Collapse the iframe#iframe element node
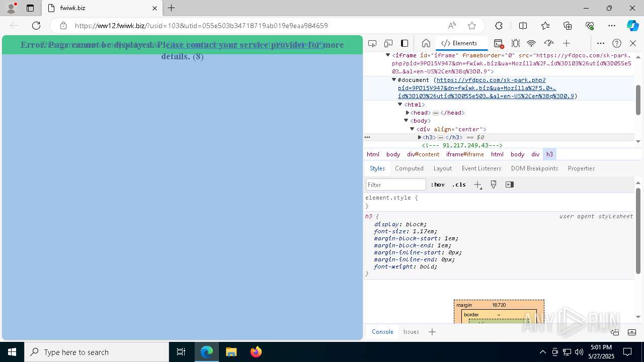This screenshot has width=644, height=362. tap(388, 55)
